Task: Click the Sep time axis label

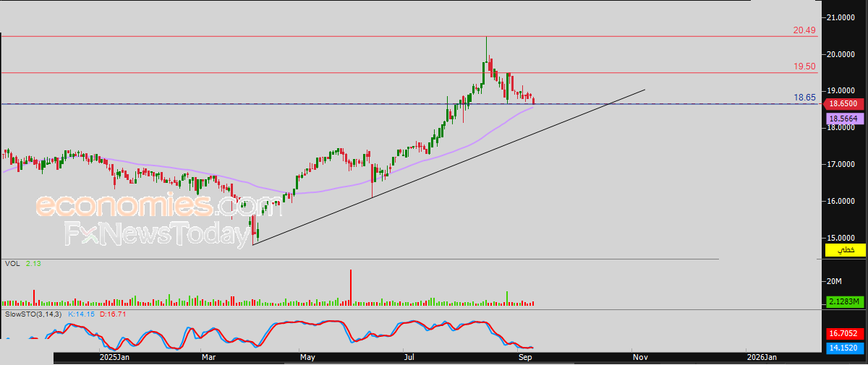Action: (x=526, y=357)
